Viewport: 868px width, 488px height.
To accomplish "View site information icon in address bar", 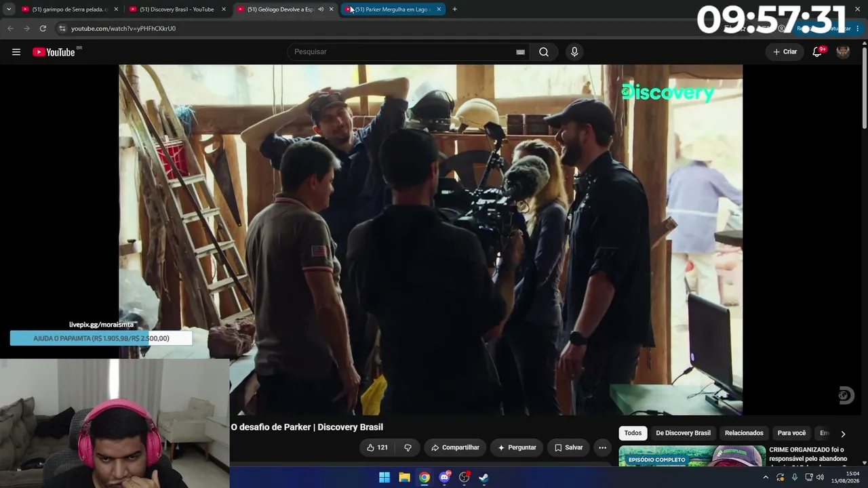I will (62, 28).
